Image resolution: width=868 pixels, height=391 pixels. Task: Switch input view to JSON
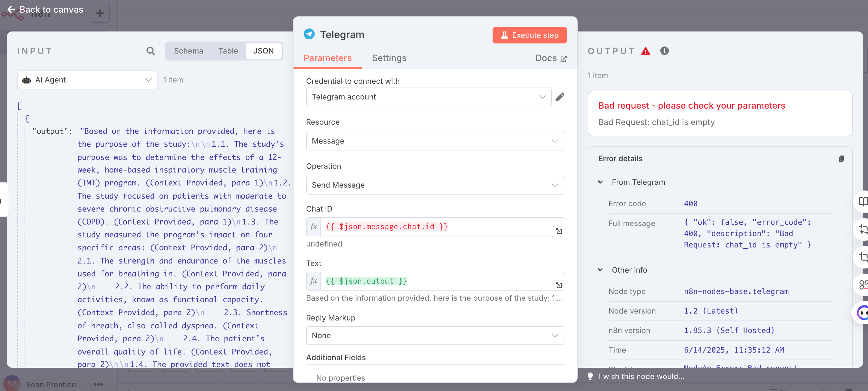coord(263,51)
